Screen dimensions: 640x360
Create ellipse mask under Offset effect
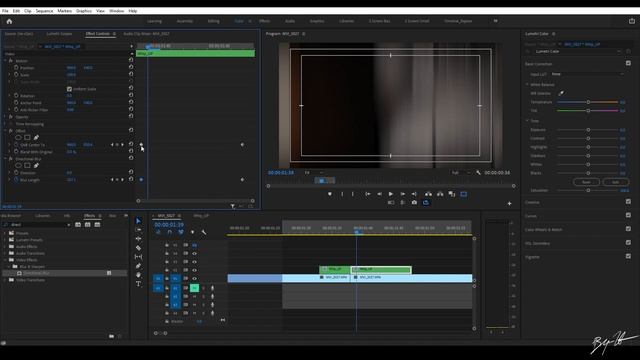[18, 138]
